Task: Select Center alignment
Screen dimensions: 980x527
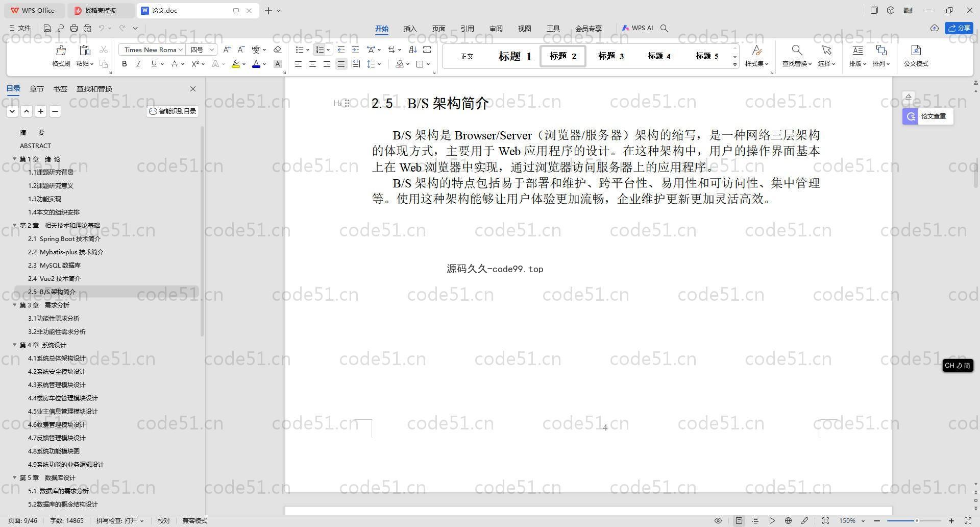Action: (x=312, y=64)
